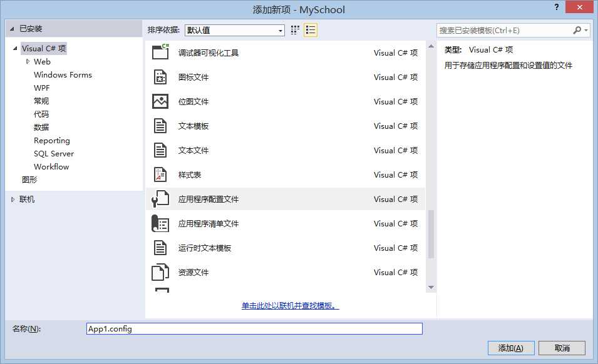Select the 数据 category

[41, 127]
